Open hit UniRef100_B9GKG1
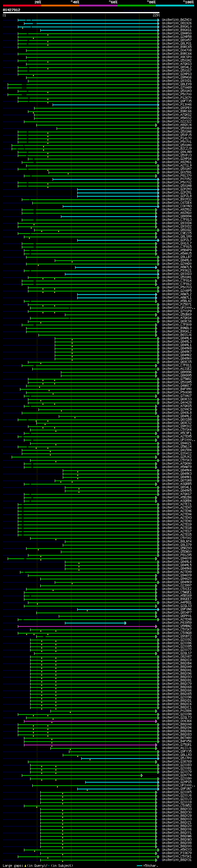The width and height of the screenshot is (197, 868). [x=176, y=30]
